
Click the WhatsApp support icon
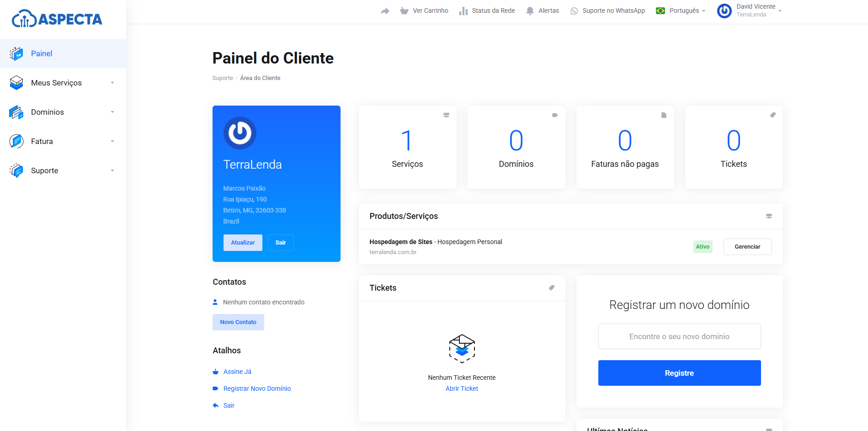pyautogui.click(x=574, y=11)
